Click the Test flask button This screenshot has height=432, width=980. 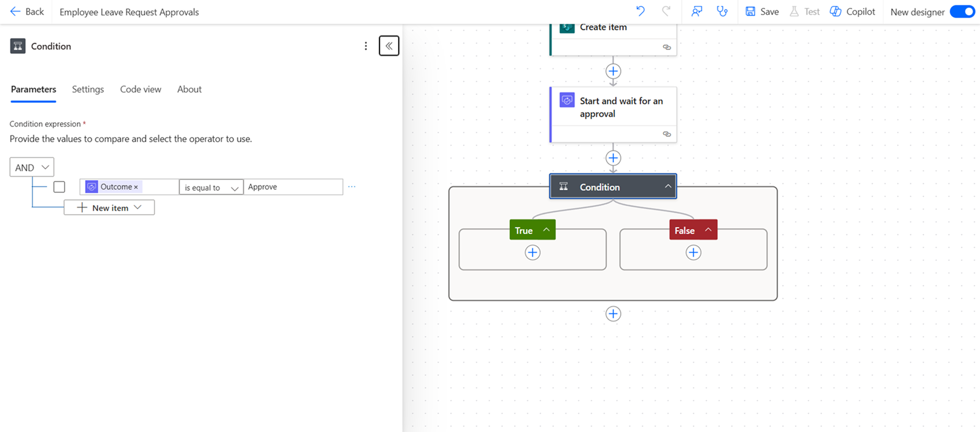coord(804,12)
